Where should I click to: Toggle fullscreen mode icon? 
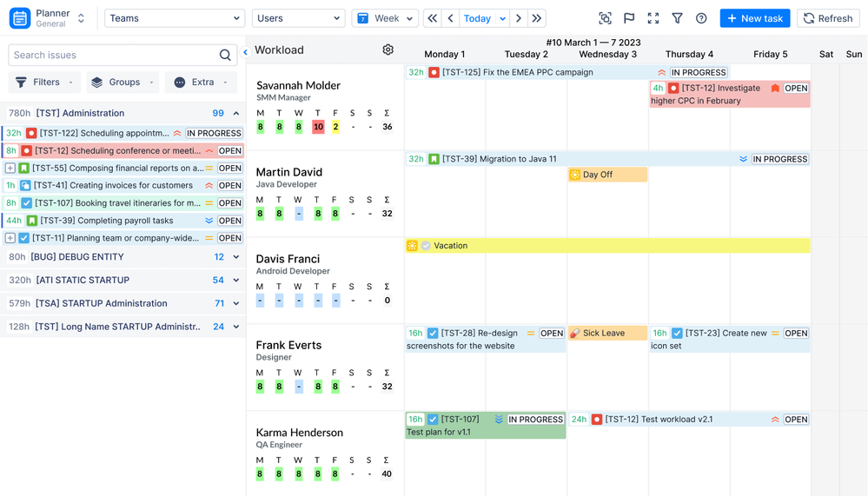pos(653,18)
